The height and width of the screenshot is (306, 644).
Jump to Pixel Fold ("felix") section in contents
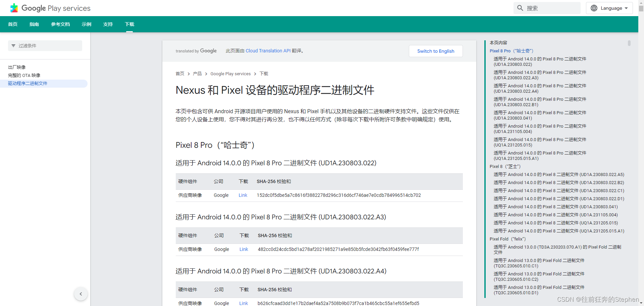[508, 239]
